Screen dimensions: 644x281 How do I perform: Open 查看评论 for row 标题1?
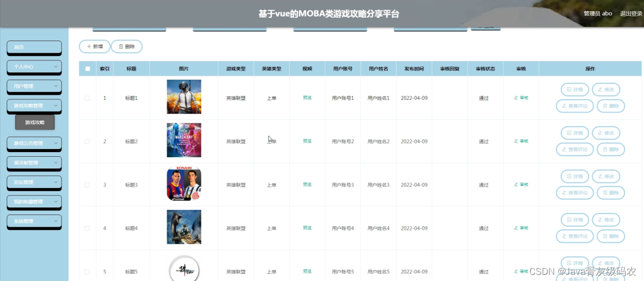pyautogui.click(x=574, y=106)
